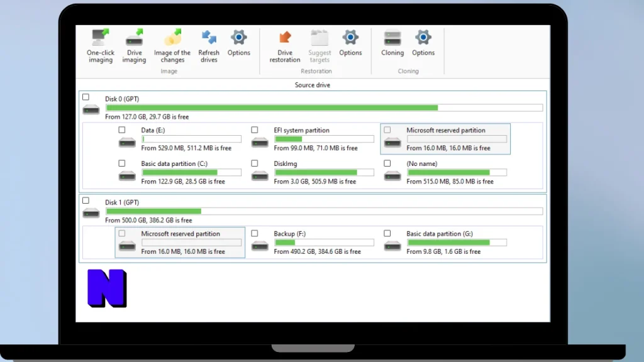This screenshot has width=644, height=362.
Task: Click 'From 500.0 GB, 386.2 GB is free'
Action: [x=148, y=221]
